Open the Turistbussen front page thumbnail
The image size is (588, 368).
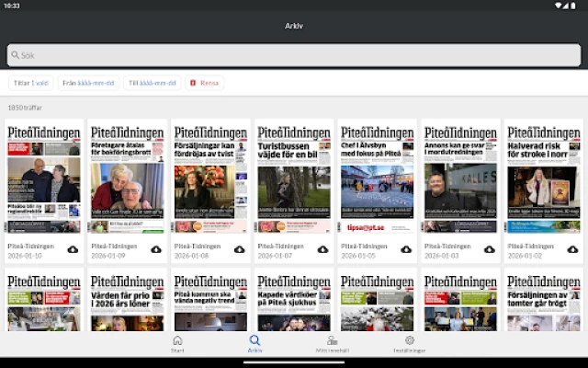click(293, 179)
